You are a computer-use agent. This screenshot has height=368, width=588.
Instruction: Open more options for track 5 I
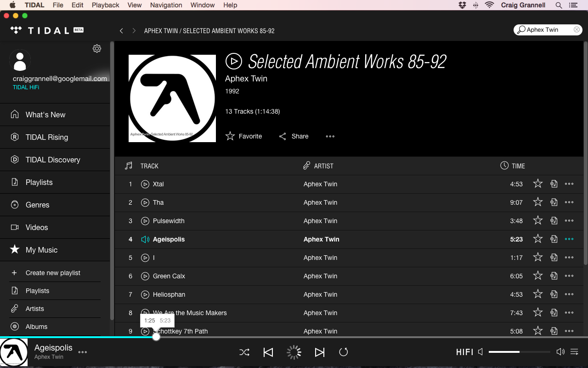[x=569, y=258]
